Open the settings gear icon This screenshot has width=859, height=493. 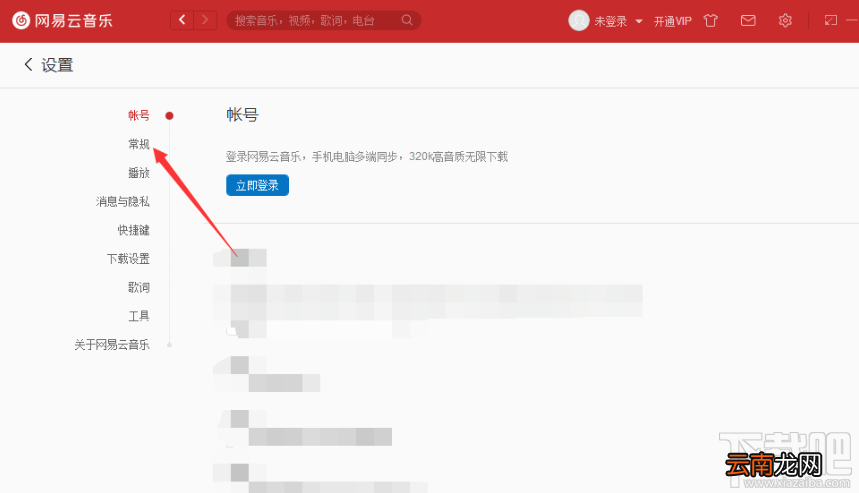785,21
